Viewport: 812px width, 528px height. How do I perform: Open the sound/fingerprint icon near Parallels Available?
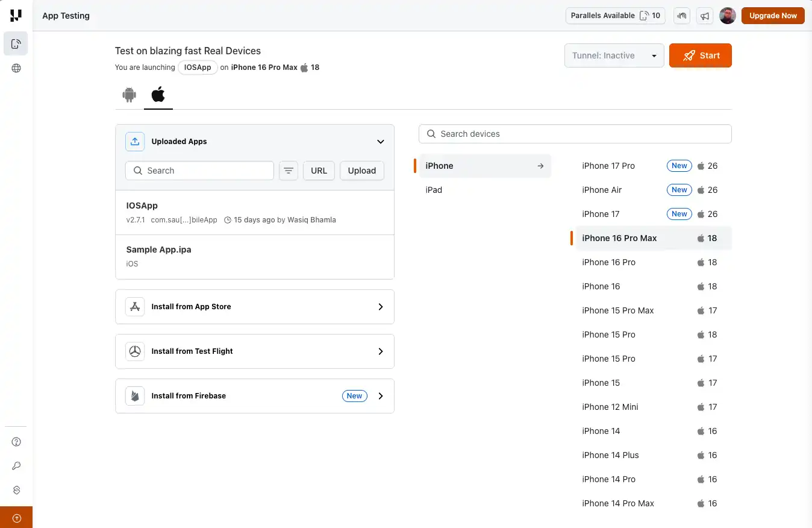pyautogui.click(x=681, y=16)
